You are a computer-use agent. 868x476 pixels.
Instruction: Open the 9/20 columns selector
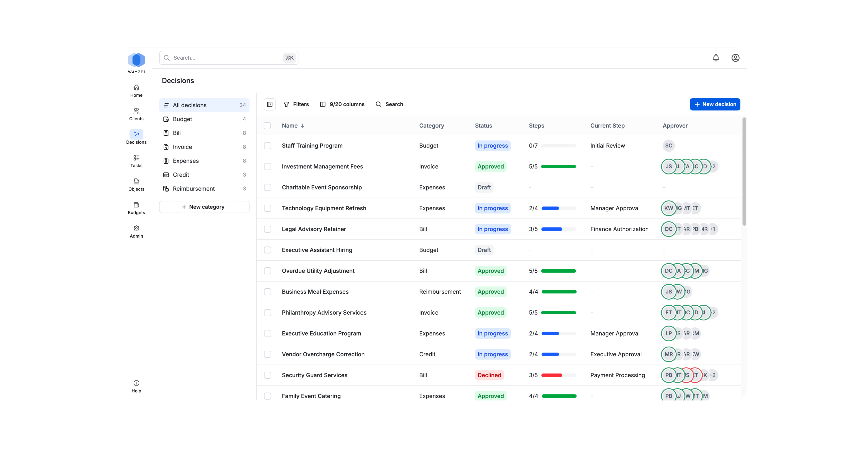click(342, 104)
